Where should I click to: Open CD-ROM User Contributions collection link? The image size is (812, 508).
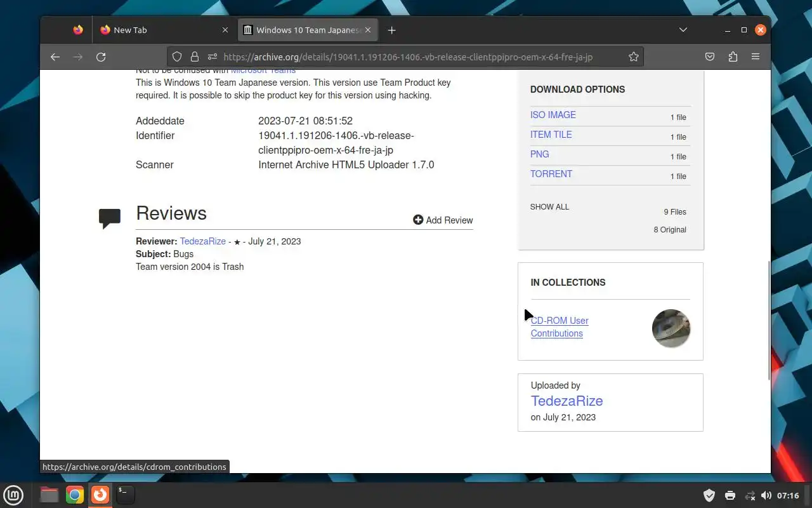point(560,327)
